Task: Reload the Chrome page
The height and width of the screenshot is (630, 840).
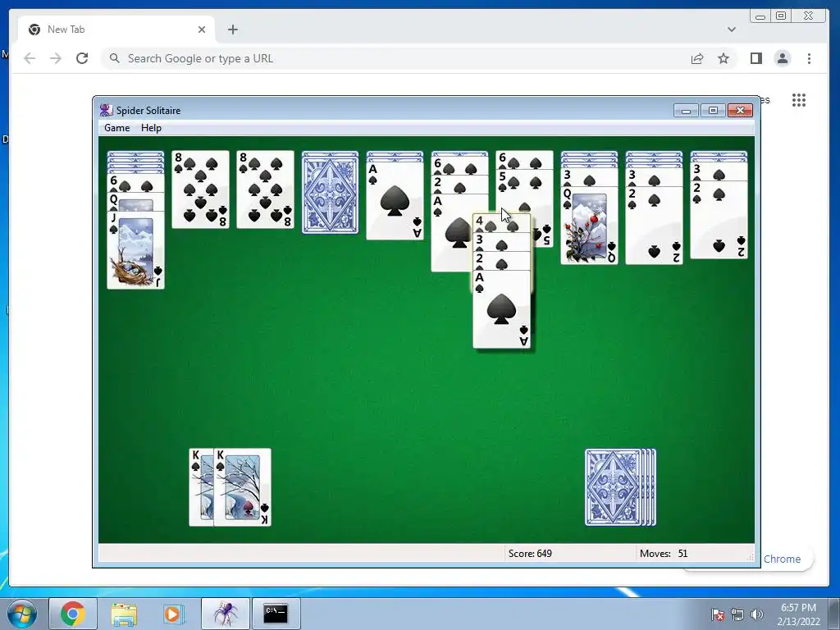Action: tap(82, 58)
